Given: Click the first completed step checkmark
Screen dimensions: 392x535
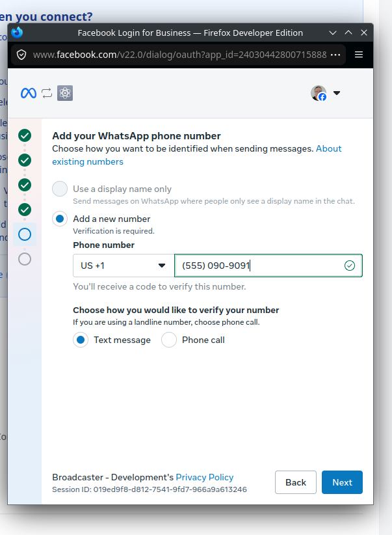Looking at the screenshot, I should [x=25, y=135].
